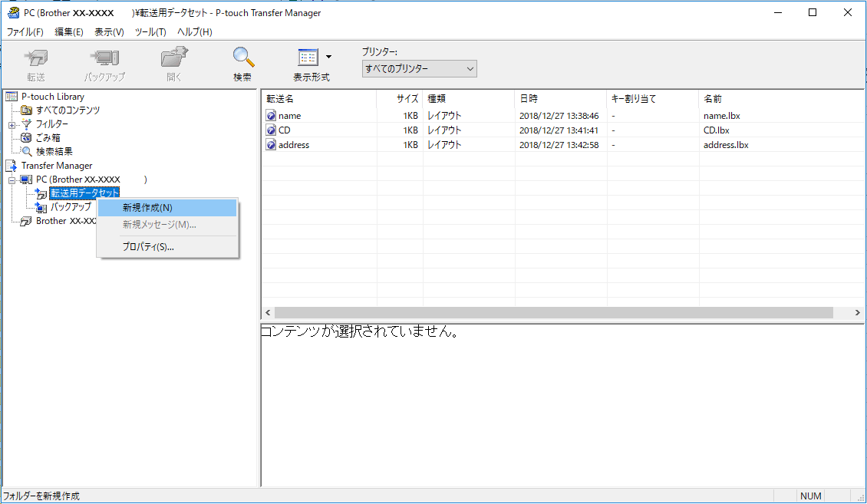Click the horizontal scrollbar thumb in file list
Screen dimensions: 867x504
point(553,313)
